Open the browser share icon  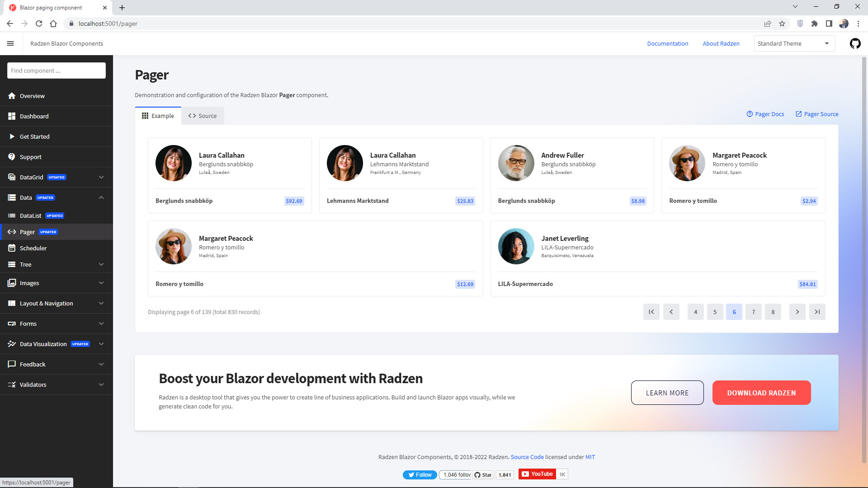point(768,23)
